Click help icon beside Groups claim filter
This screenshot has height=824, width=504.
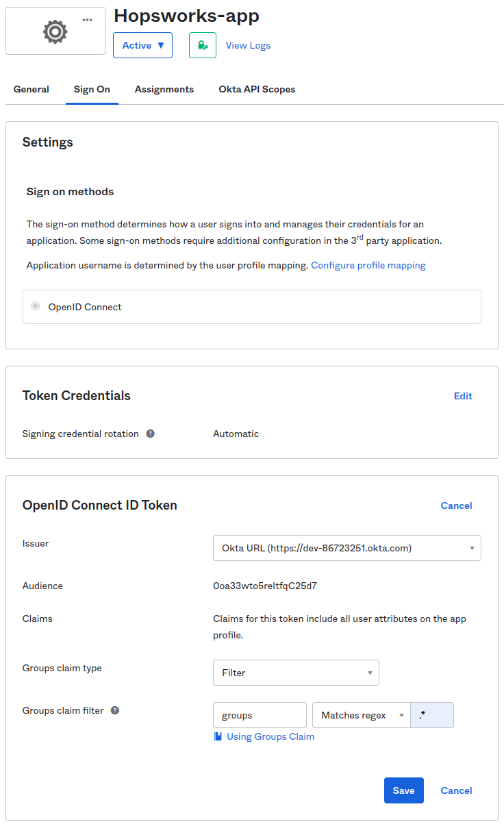115,710
